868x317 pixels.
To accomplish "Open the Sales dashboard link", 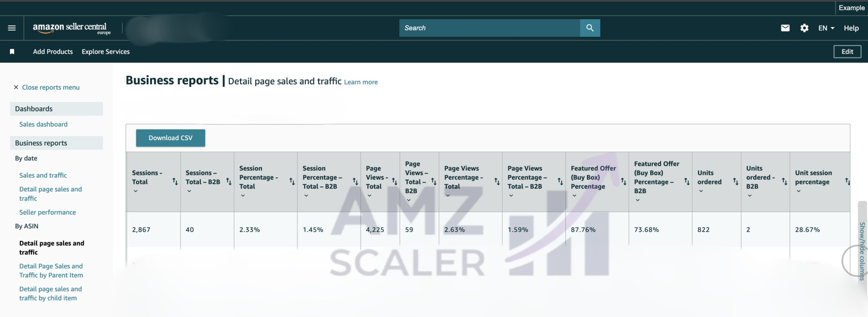I will 43,124.
